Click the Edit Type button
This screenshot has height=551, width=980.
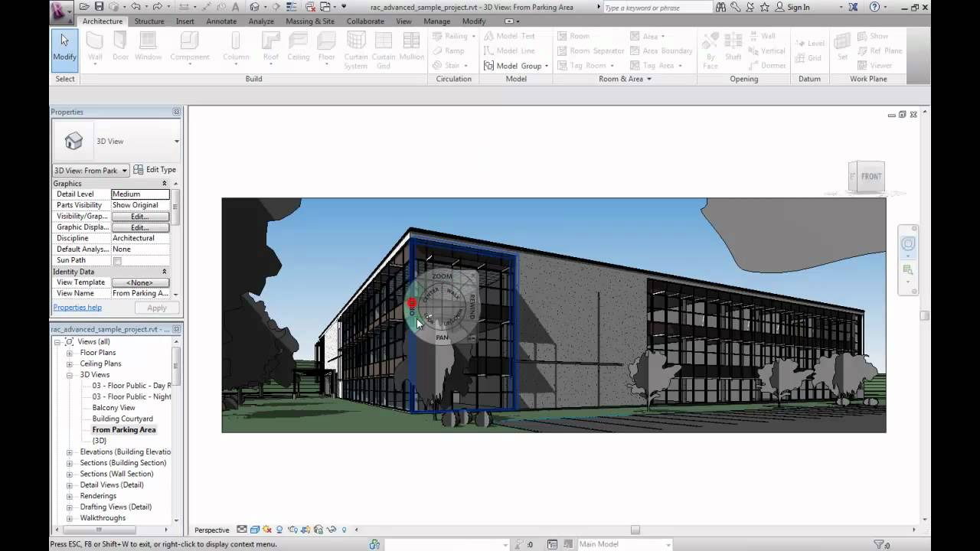tap(155, 170)
